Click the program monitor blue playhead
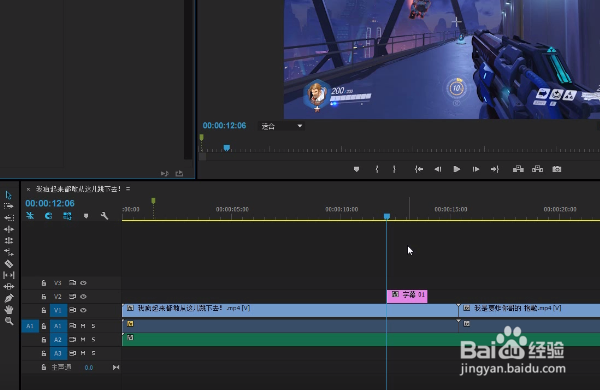The height and width of the screenshot is (390, 600). point(227,148)
